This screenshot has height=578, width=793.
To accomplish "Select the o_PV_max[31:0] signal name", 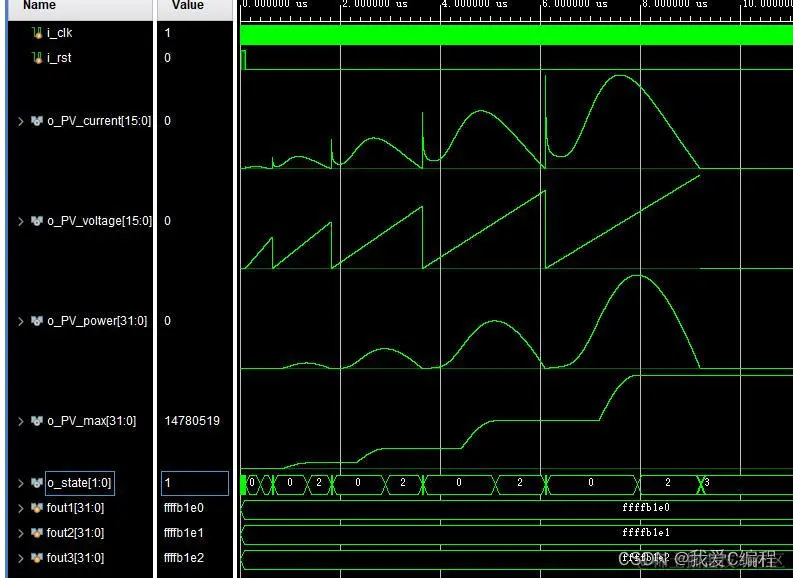I will click(x=92, y=421).
